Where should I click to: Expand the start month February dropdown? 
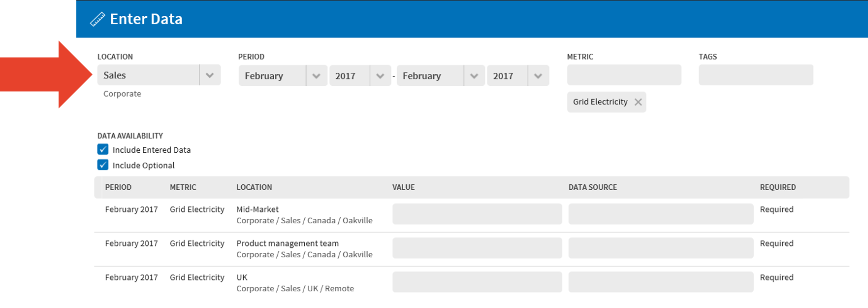click(316, 76)
